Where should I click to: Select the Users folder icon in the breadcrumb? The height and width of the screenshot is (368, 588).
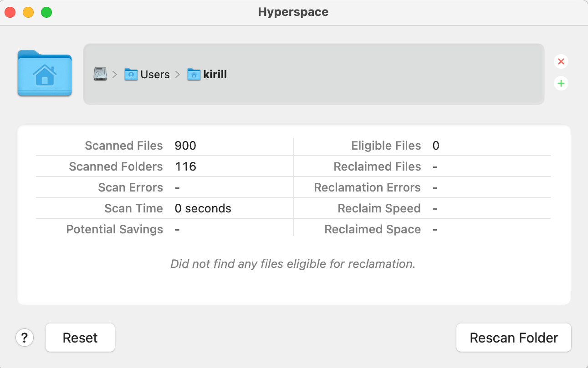131,74
